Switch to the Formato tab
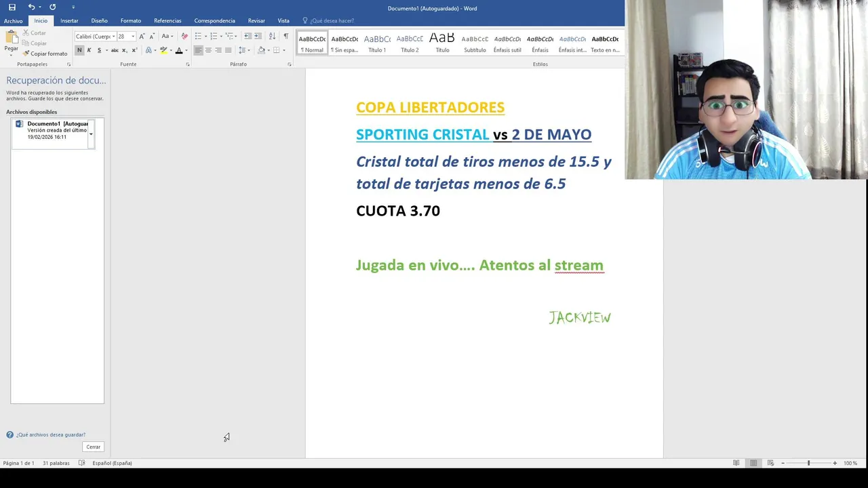This screenshot has width=868, height=488. 131,21
